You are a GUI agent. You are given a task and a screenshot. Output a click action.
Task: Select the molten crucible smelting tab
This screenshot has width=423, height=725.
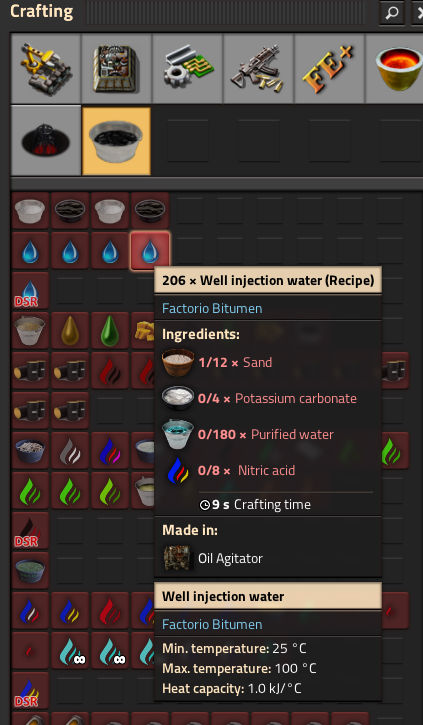[394, 68]
